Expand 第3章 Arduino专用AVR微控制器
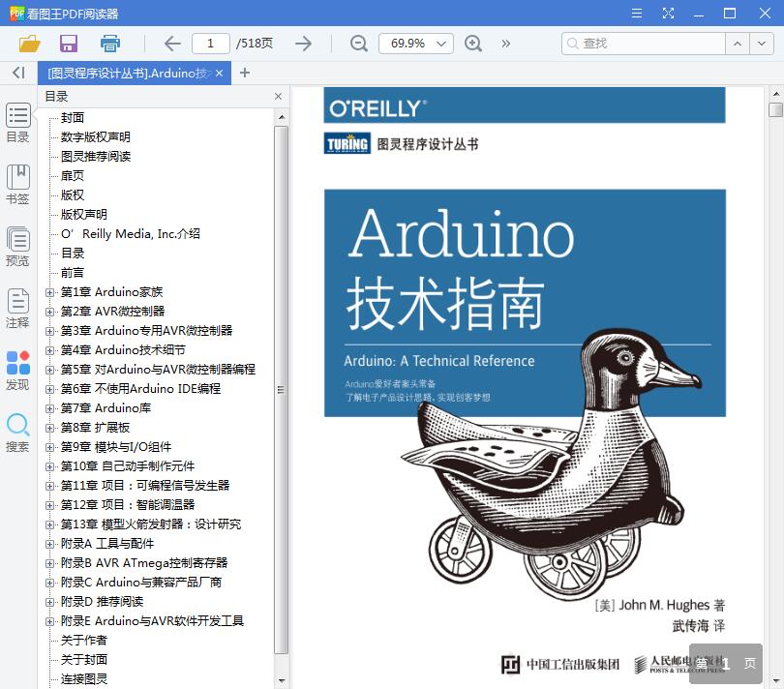This screenshot has height=689, width=784. click(x=49, y=331)
